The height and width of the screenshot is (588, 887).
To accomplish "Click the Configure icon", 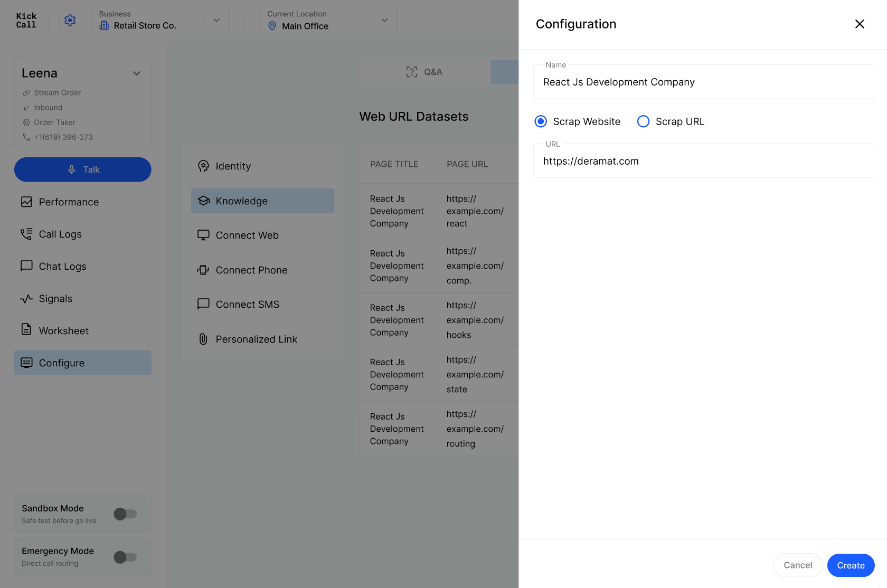I will (x=26, y=363).
